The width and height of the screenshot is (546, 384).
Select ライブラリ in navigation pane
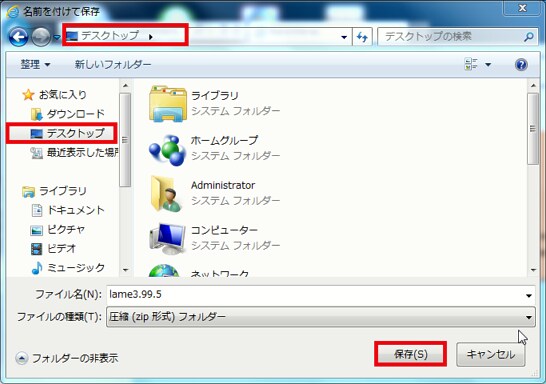(x=63, y=191)
